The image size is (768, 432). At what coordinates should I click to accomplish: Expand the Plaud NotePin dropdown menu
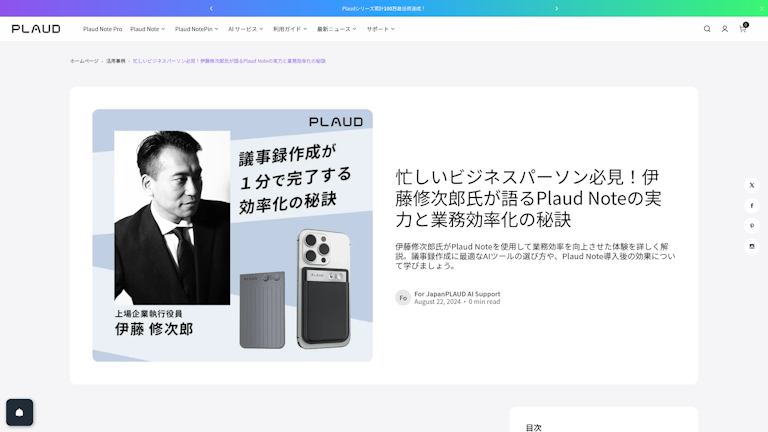pos(196,29)
